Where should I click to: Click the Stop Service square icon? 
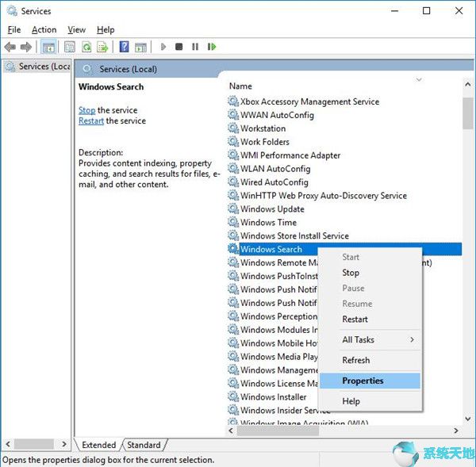click(x=179, y=47)
